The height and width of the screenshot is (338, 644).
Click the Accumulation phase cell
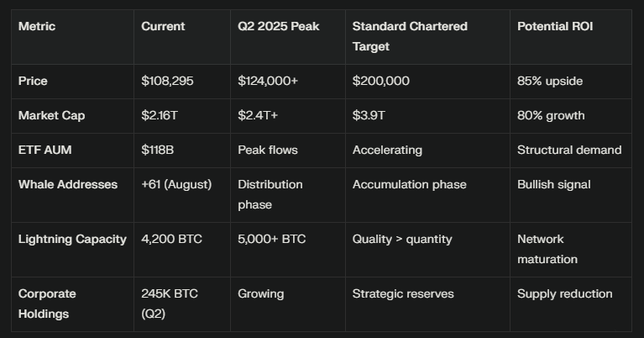409,184
